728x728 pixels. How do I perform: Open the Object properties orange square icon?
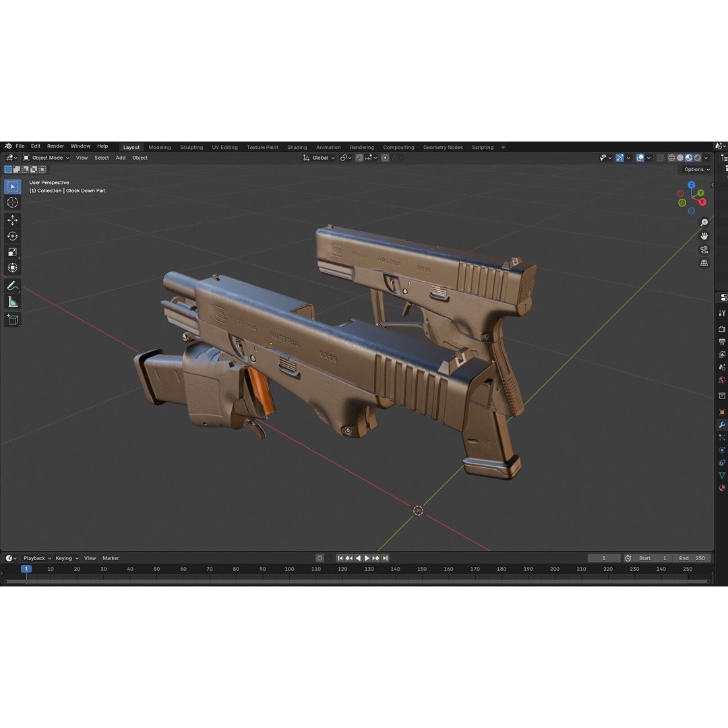pos(722,412)
